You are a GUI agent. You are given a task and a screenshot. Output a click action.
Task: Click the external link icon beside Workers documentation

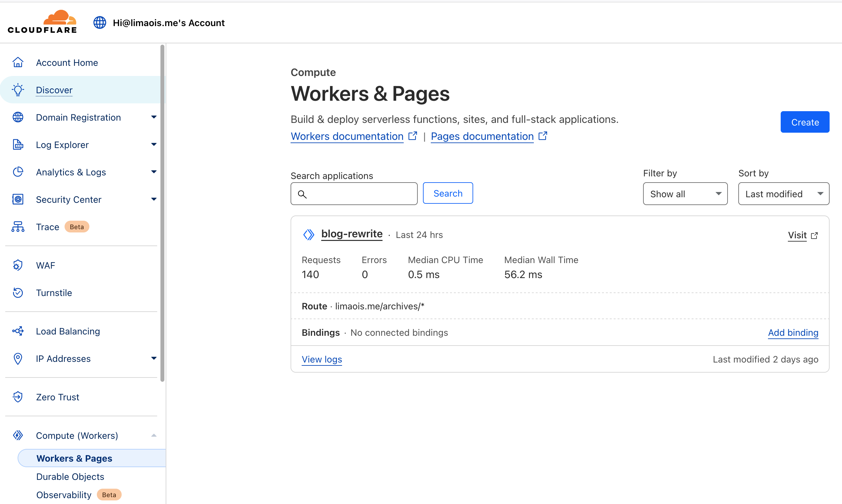(x=412, y=136)
